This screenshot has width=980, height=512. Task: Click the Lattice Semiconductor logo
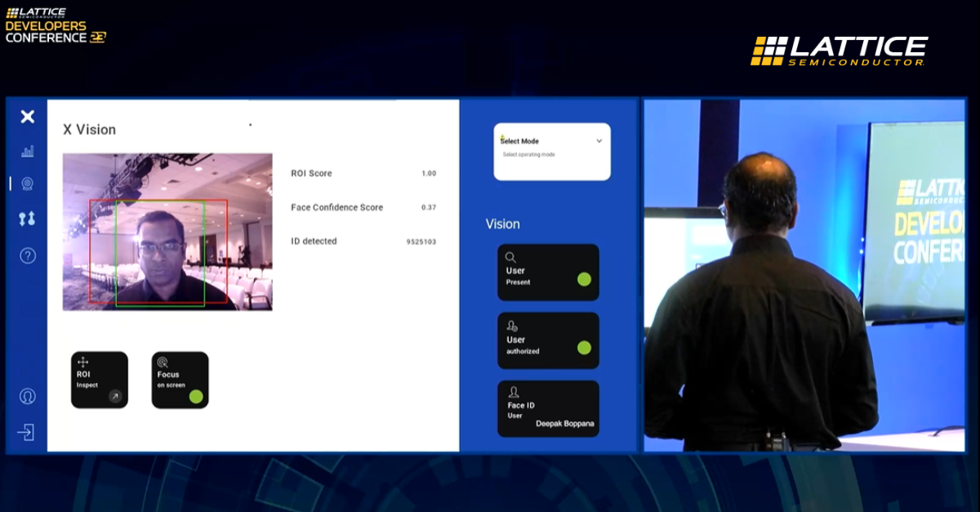[840, 51]
